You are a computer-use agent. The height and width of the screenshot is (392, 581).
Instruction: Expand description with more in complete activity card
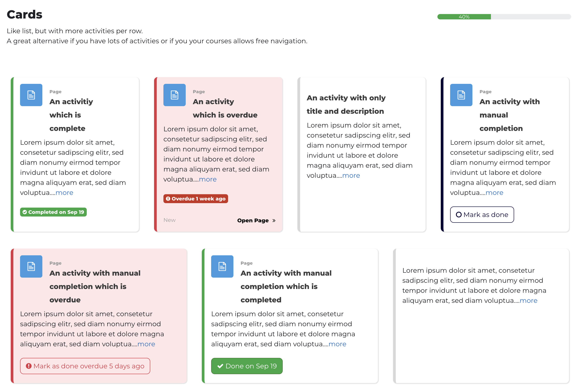pos(64,193)
